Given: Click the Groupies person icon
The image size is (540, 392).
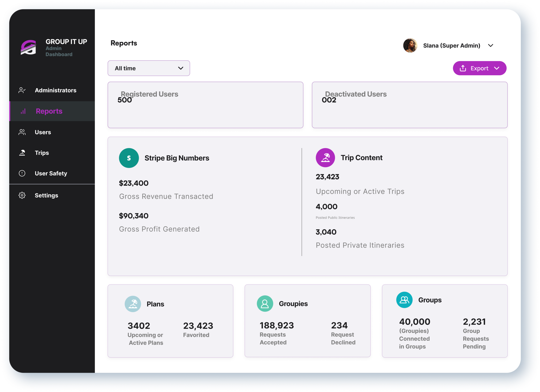Looking at the screenshot, I should click(265, 303).
